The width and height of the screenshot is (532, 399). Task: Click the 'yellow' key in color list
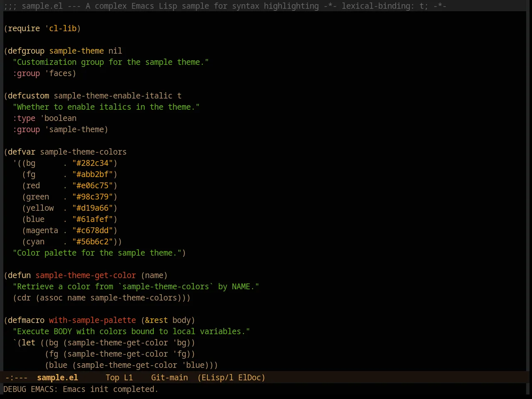pos(40,208)
